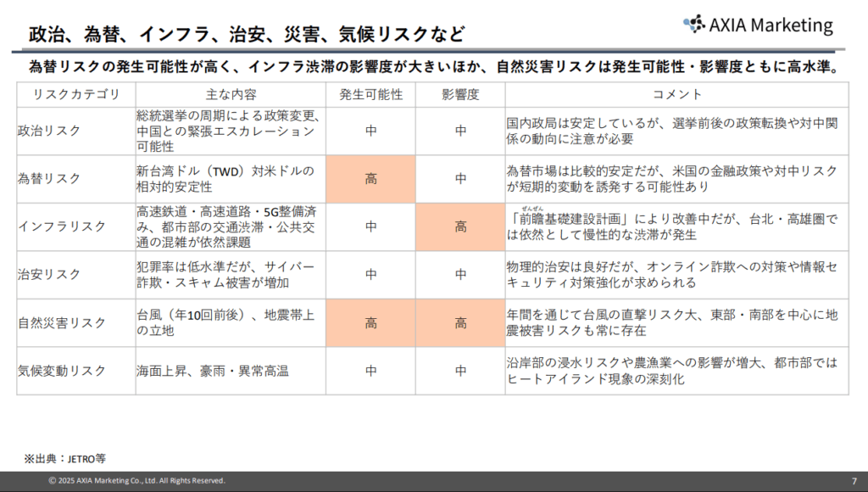Select the コメント column header
Viewport: 868px width, 492px height.
tap(676, 94)
